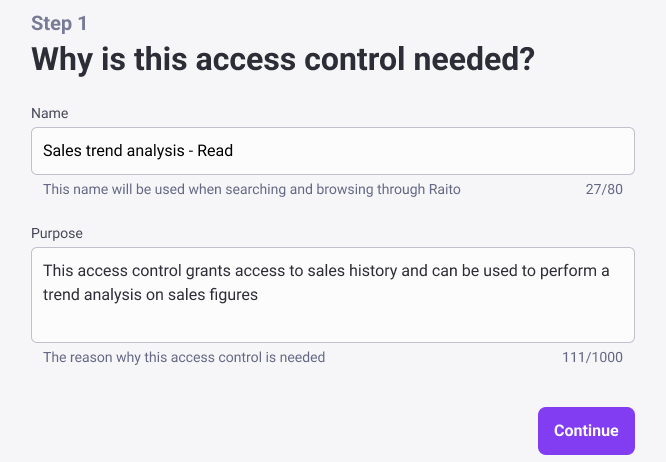Click the Purpose helper text about the reason

tap(184, 357)
